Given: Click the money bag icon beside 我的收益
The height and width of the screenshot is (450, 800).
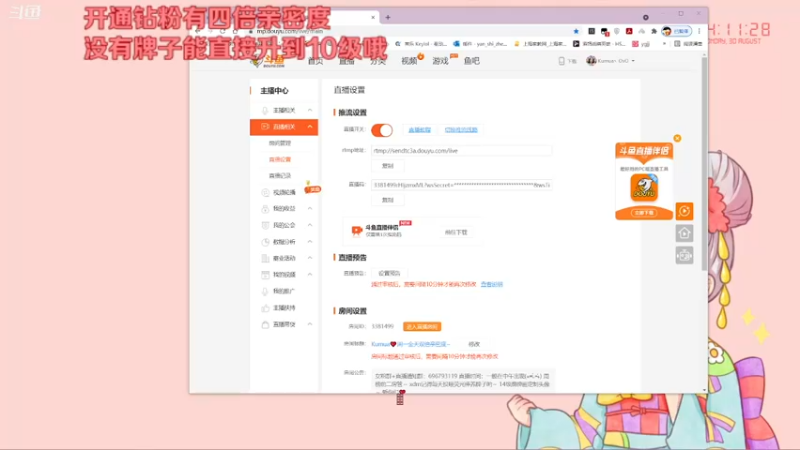Looking at the screenshot, I should [x=265, y=209].
